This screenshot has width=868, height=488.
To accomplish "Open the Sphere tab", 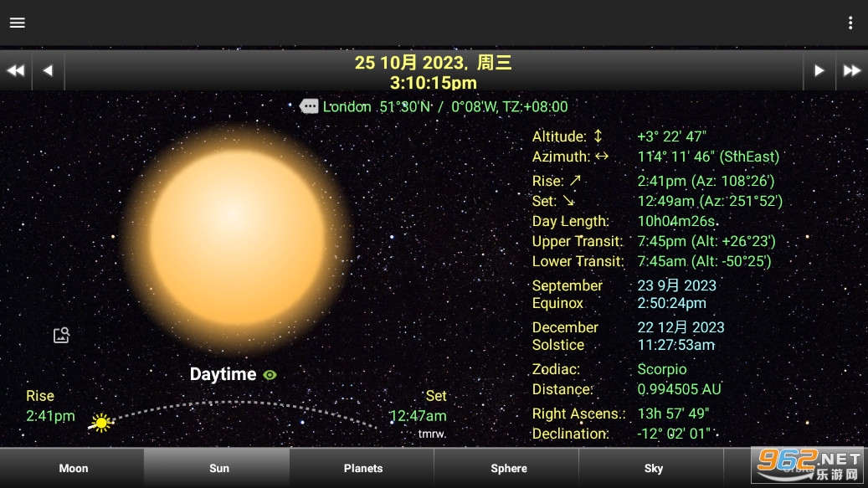I will click(x=508, y=468).
